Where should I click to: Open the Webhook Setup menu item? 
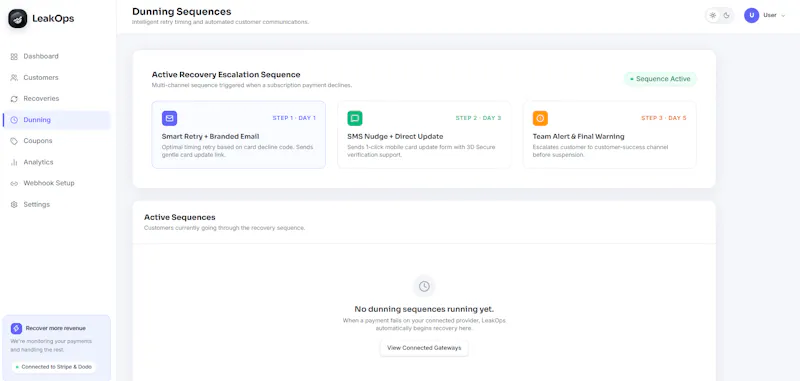[x=56, y=183]
